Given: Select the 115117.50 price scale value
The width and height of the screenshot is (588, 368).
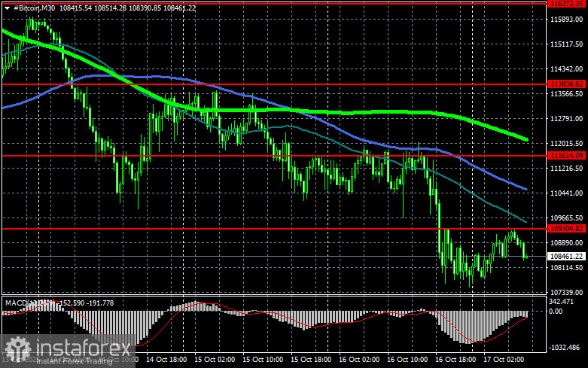Looking at the screenshot, I should (x=566, y=44).
